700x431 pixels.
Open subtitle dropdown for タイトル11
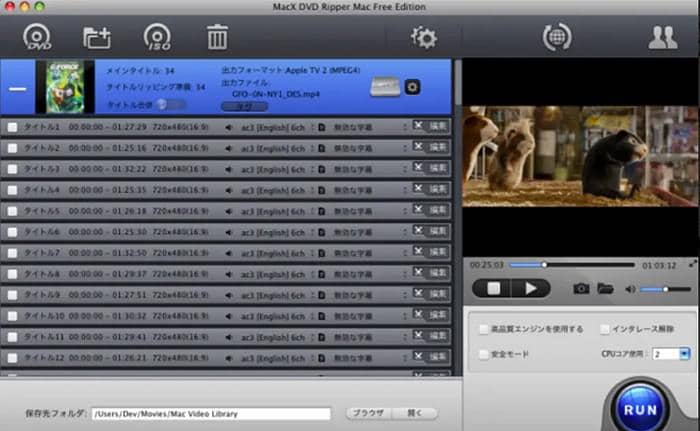click(x=404, y=338)
